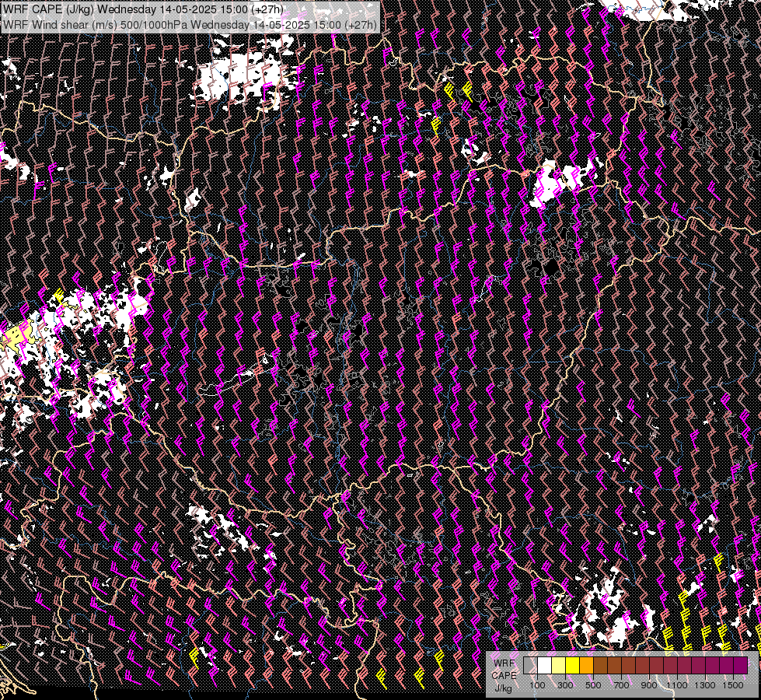The width and height of the screenshot is (761, 700).
Task: Click the CAPE word in the legend
Action: [504, 676]
